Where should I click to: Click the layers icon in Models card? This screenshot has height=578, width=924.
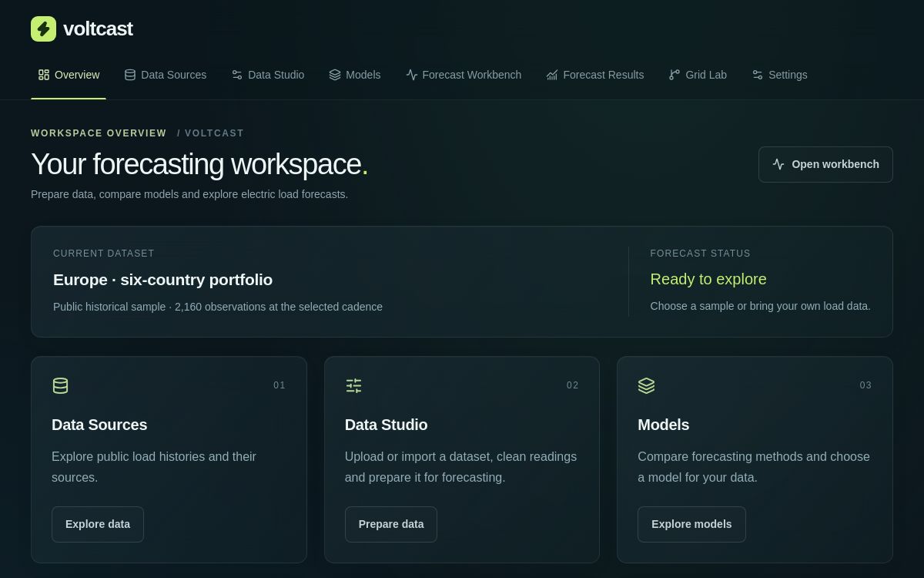click(x=646, y=385)
